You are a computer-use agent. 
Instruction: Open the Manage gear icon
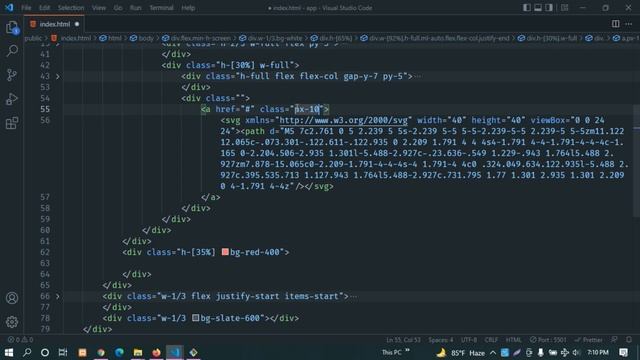click(12, 322)
